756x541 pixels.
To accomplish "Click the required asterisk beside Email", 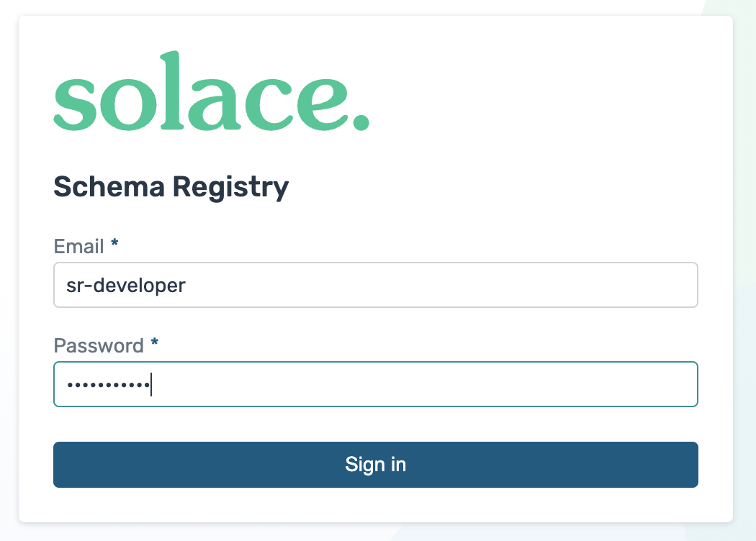I will pos(114,246).
